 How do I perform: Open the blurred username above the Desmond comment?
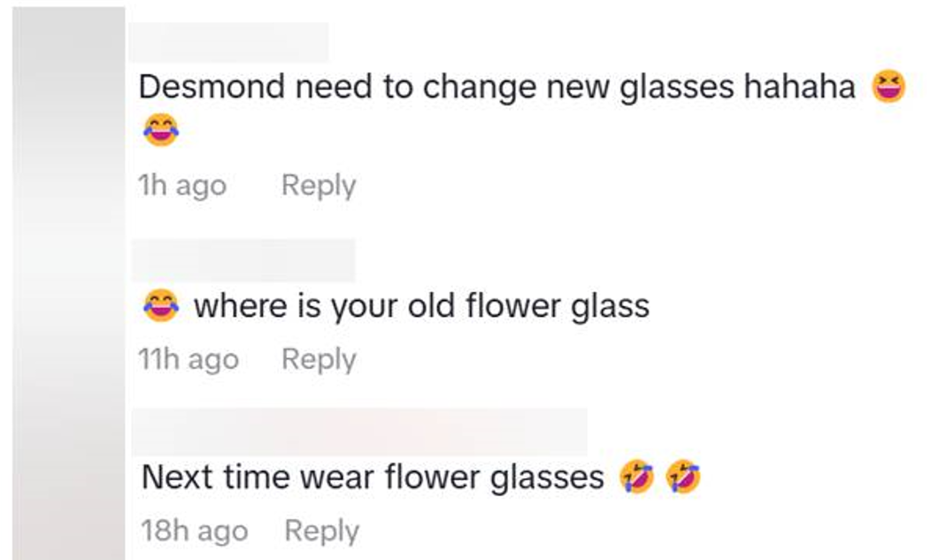pos(228,42)
